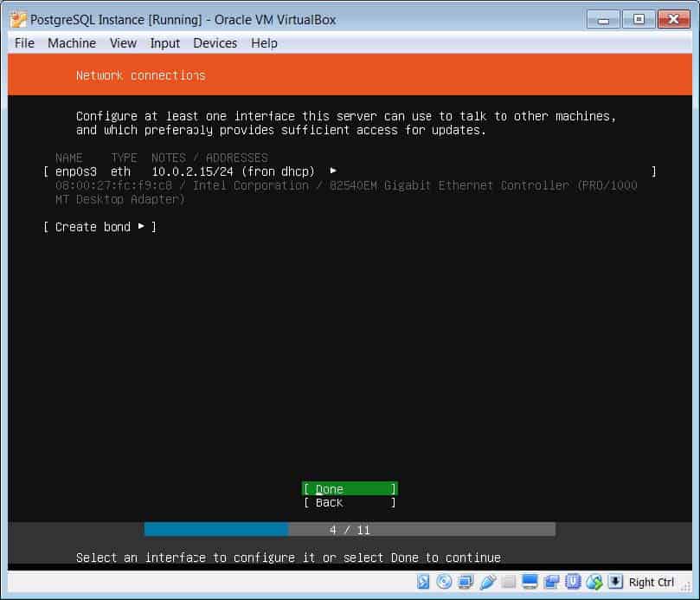Choose the Create bond option
Screen dimensions: 700x600
point(100,227)
